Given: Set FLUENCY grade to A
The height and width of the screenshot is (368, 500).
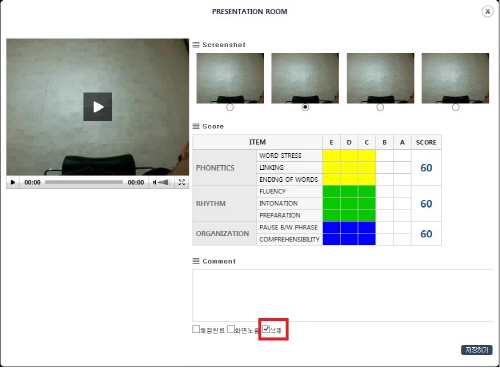Looking at the screenshot, I should (x=402, y=191).
